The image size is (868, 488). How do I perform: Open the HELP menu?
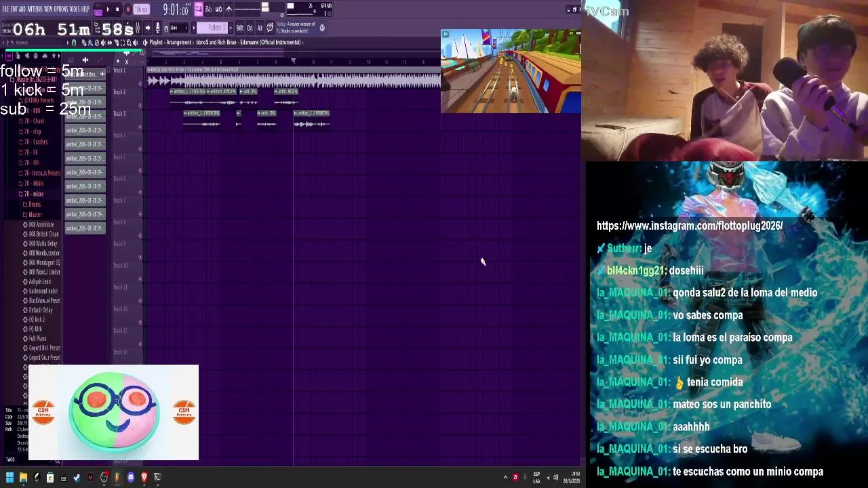pyautogui.click(x=85, y=9)
